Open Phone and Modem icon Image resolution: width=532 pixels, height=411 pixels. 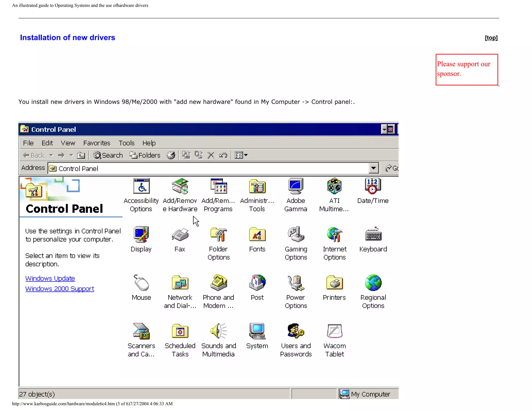coord(218,283)
